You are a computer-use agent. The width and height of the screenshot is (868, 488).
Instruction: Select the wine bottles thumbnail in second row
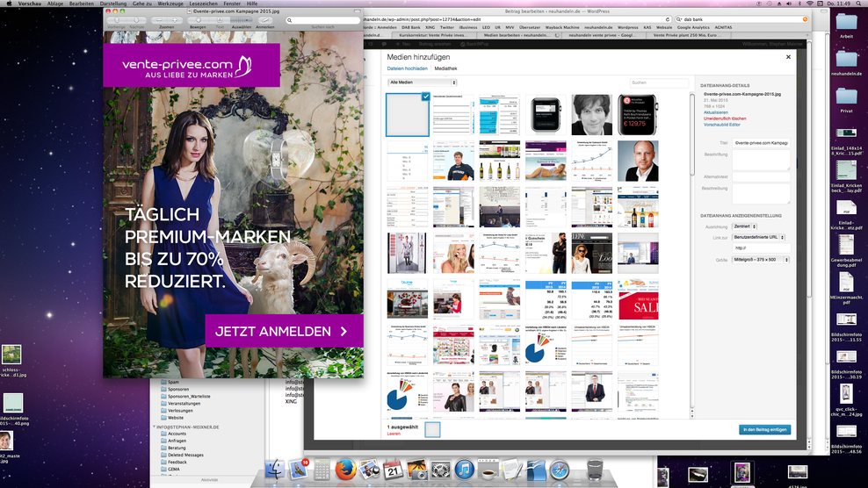[499, 161]
